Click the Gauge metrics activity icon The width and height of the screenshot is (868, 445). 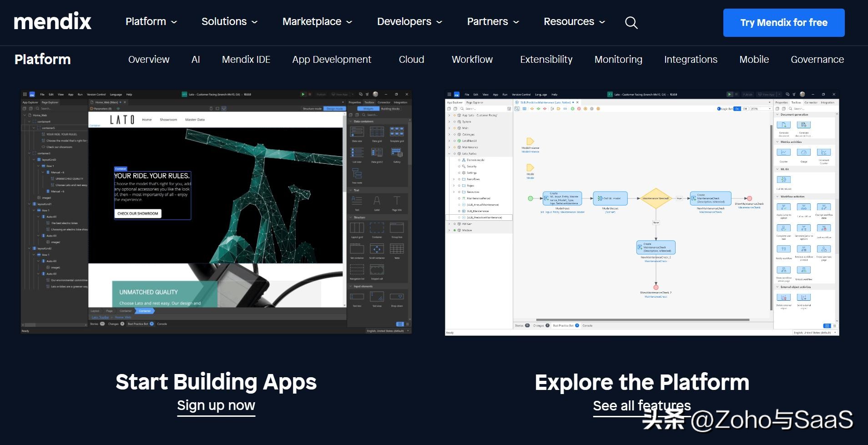click(x=803, y=152)
